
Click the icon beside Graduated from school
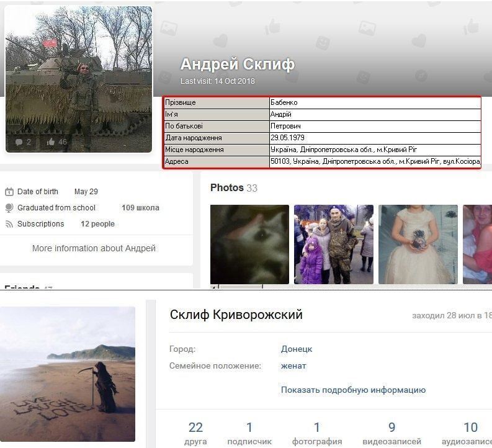[9, 208]
